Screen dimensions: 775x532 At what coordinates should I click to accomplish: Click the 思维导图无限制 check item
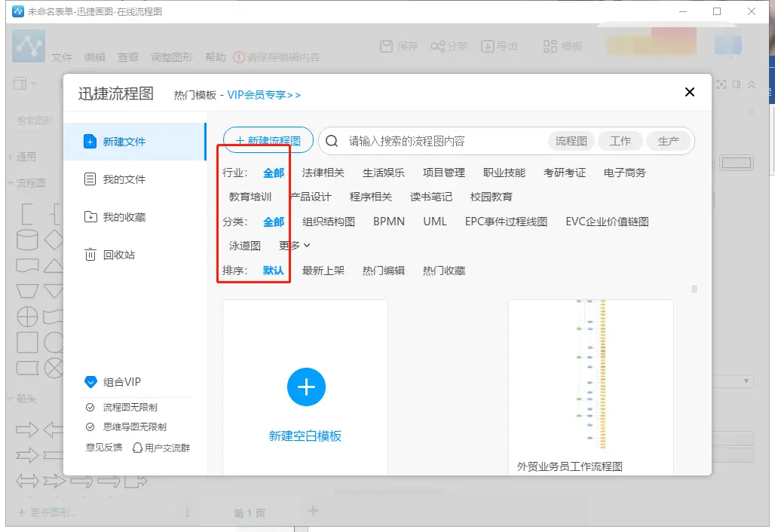pyautogui.click(x=126, y=427)
